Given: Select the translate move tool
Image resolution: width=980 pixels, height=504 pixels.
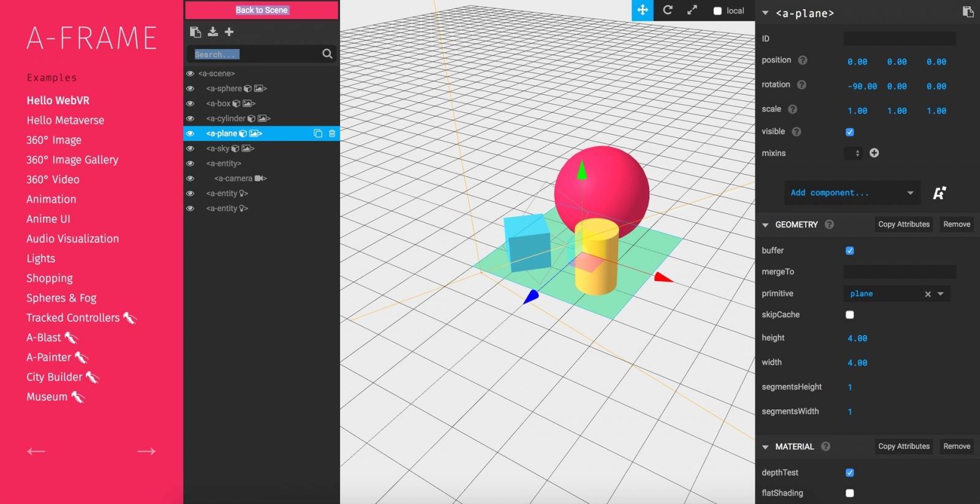Looking at the screenshot, I should [643, 10].
